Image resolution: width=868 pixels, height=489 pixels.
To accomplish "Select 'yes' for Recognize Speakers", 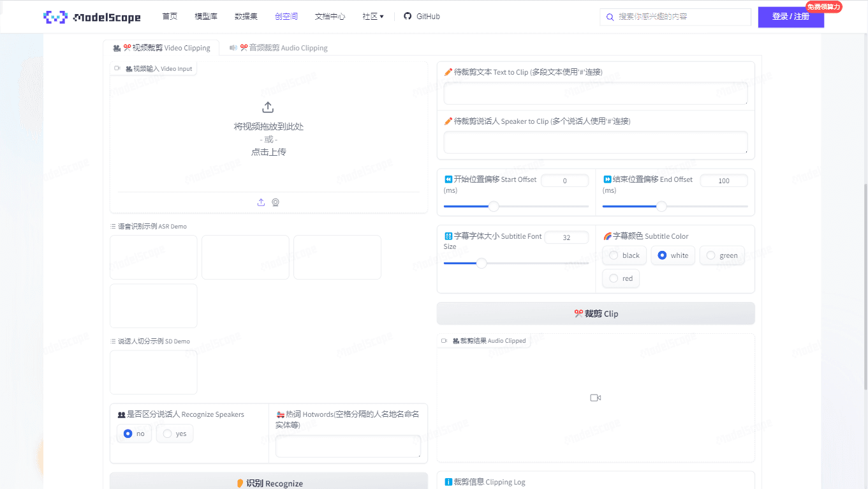I will [175, 433].
